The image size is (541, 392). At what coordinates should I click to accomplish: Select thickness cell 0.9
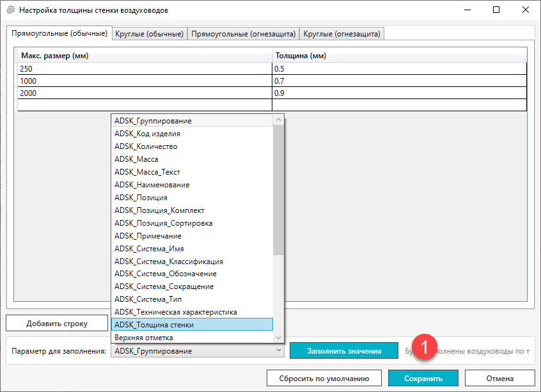400,93
